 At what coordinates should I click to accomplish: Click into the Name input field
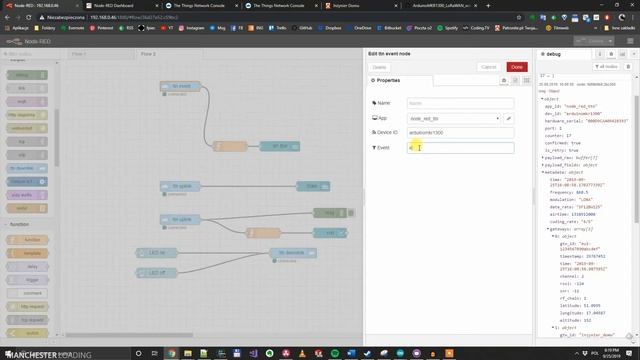pos(460,103)
